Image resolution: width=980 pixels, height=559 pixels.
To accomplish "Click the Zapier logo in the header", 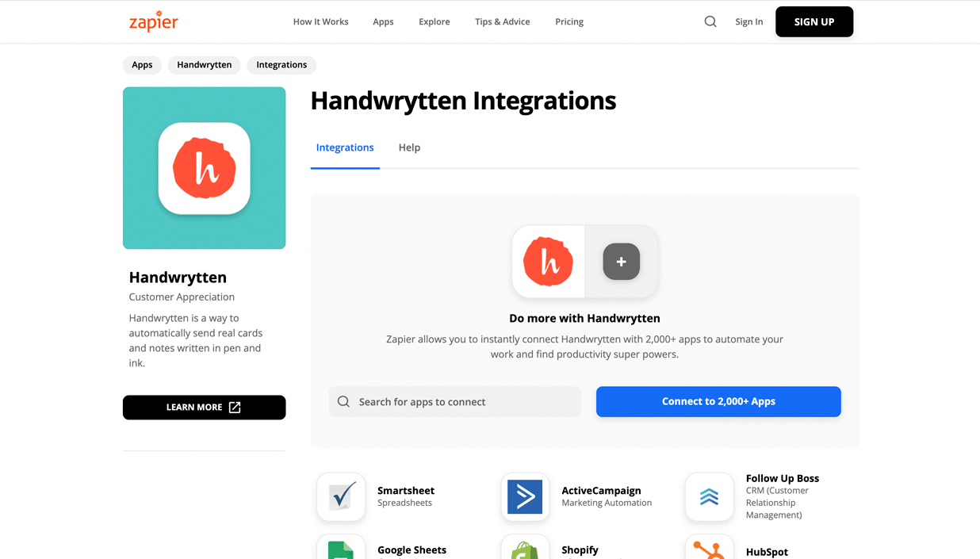I will [154, 21].
